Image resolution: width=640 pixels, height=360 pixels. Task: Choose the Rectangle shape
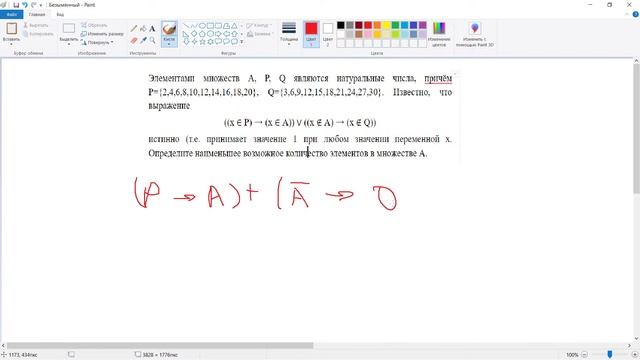(210, 26)
